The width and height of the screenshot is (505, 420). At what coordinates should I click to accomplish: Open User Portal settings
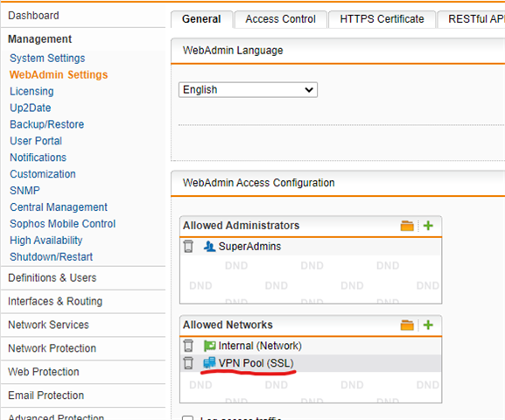pyautogui.click(x=36, y=141)
